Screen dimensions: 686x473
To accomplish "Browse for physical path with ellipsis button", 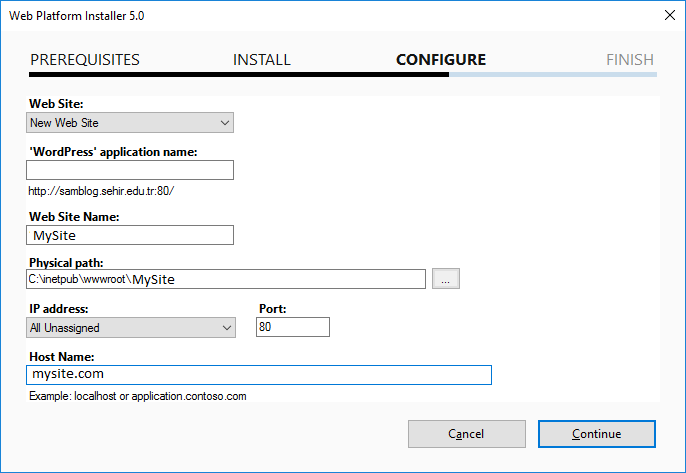I will (446, 279).
